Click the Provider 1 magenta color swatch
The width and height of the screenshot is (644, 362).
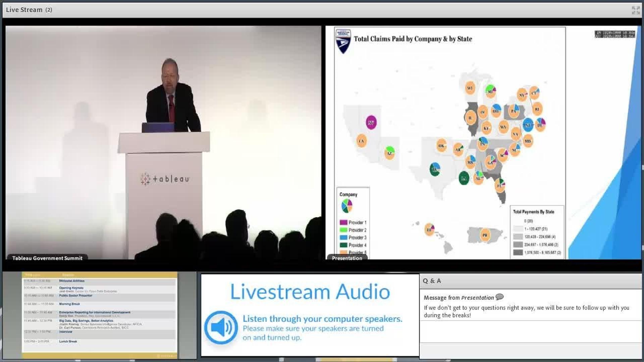coord(343,223)
